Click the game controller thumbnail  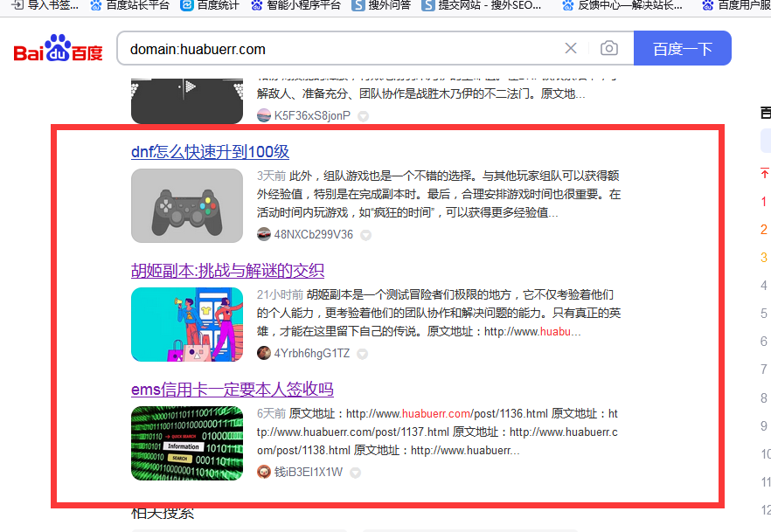[x=187, y=206]
